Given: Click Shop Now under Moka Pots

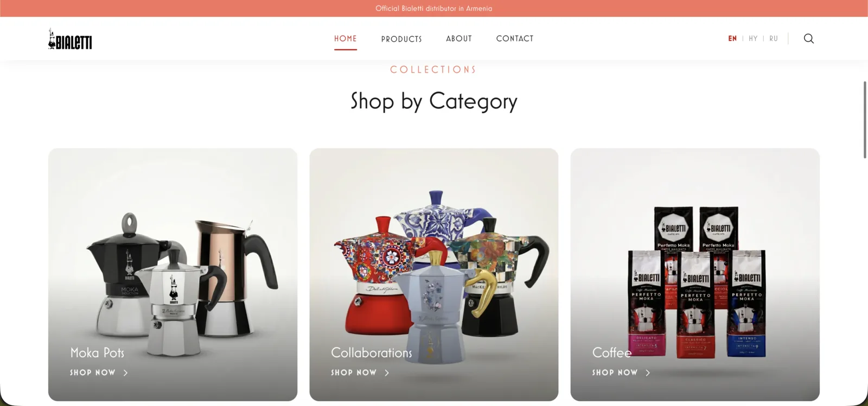Looking at the screenshot, I should point(93,373).
